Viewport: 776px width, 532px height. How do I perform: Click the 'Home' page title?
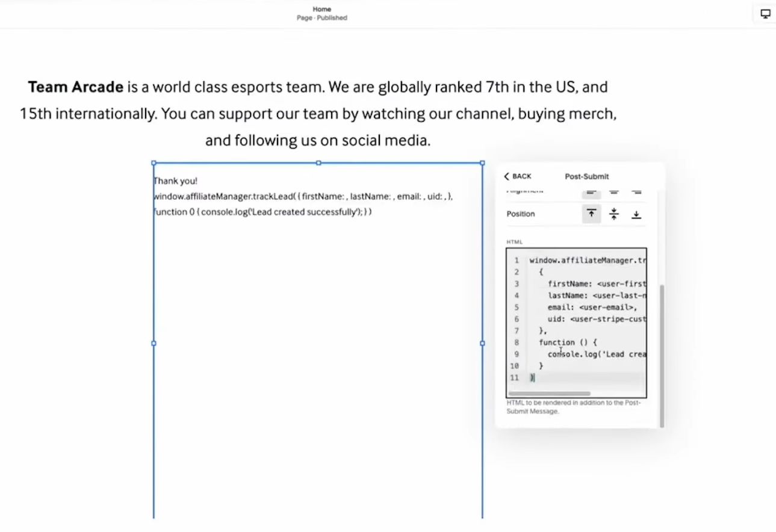tap(322, 9)
